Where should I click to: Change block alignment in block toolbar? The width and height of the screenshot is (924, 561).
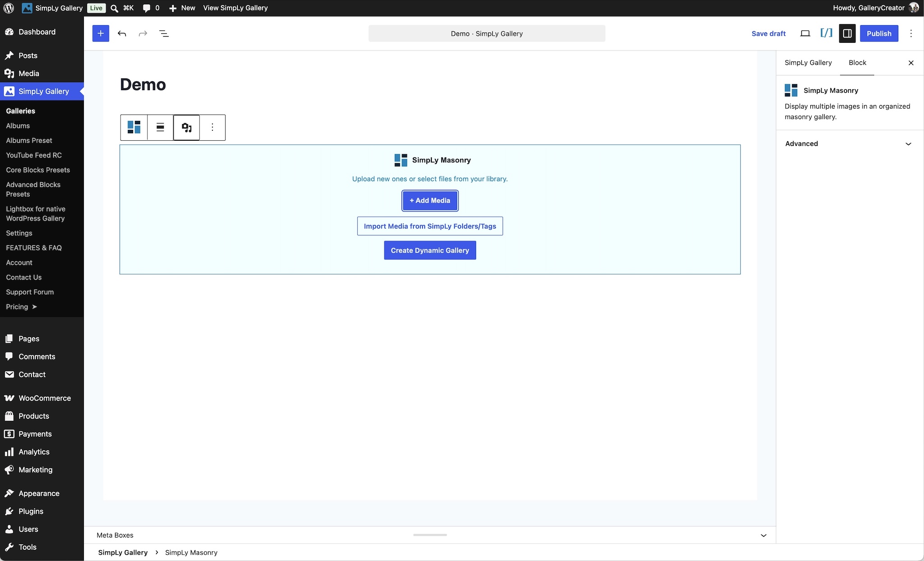coord(160,127)
